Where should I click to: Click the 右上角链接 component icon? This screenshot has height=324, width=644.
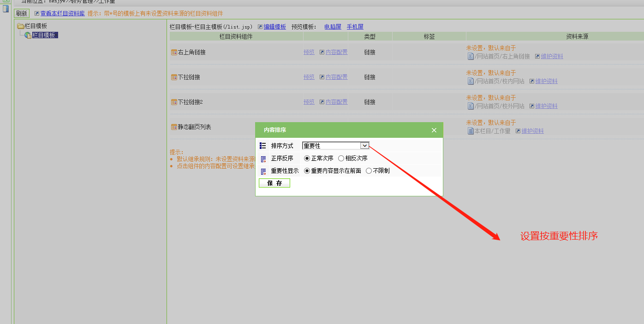point(174,53)
